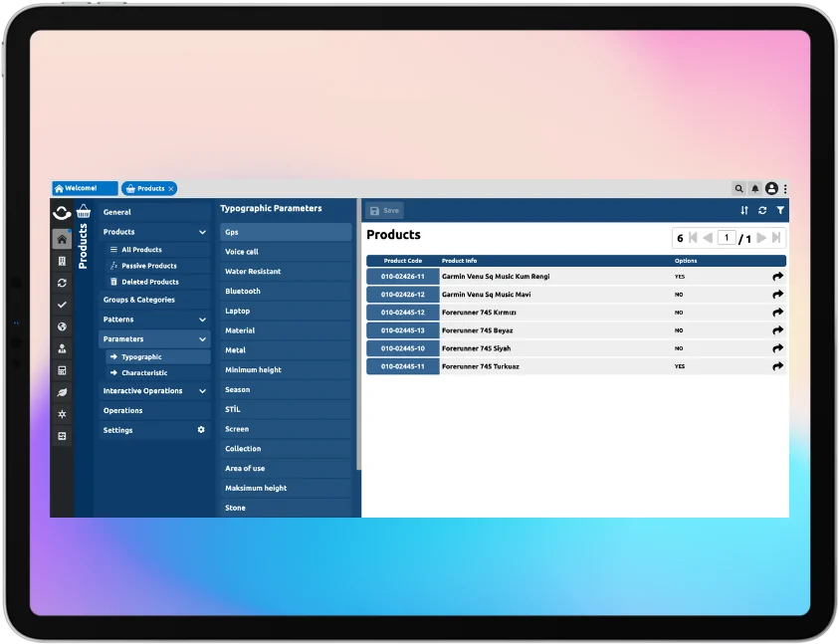Open the filter funnel icon
Viewport: 839px width, 644px height.
point(780,210)
